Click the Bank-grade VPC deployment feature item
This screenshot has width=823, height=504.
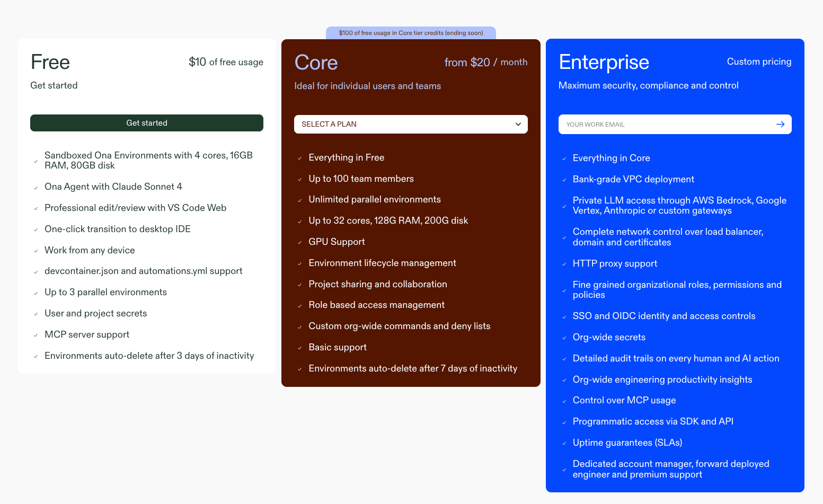point(633,179)
